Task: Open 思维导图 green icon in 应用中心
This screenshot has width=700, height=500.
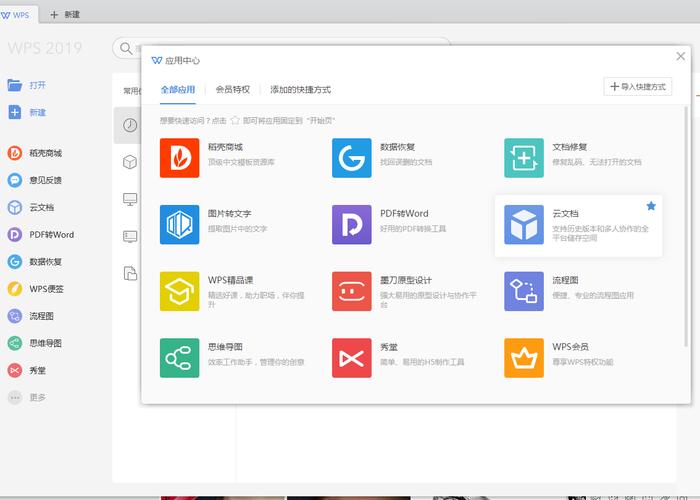Action: 179,358
